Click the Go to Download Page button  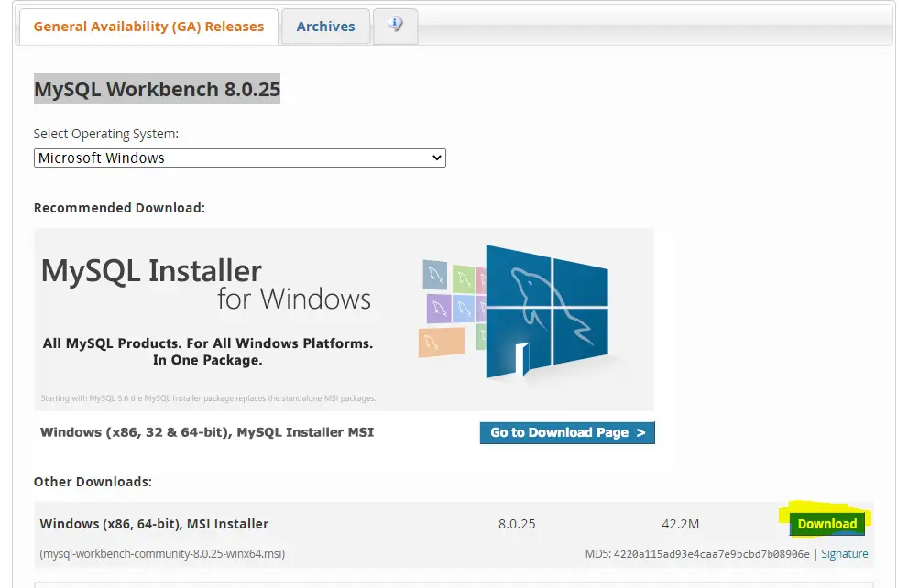[x=567, y=432]
